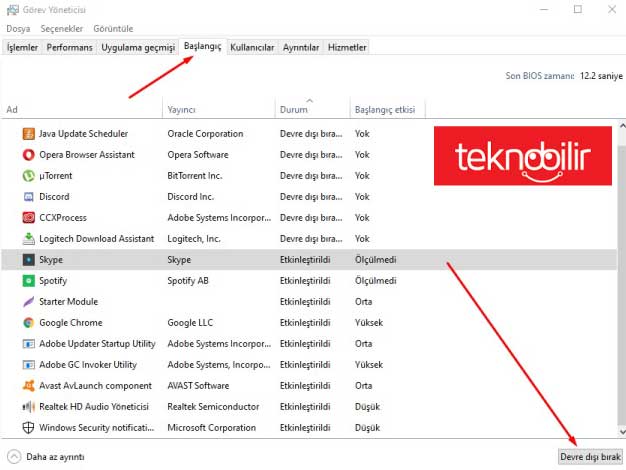The height and width of the screenshot is (470, 626).
Task: Select the Adobe Updater Startup Utility name
Action: coord(97,344)
